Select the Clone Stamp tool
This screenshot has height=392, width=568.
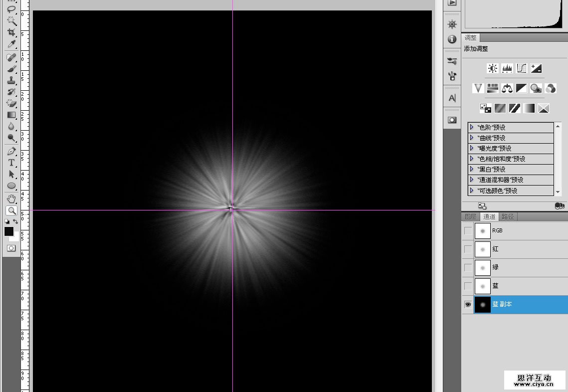tap(11, 80)
